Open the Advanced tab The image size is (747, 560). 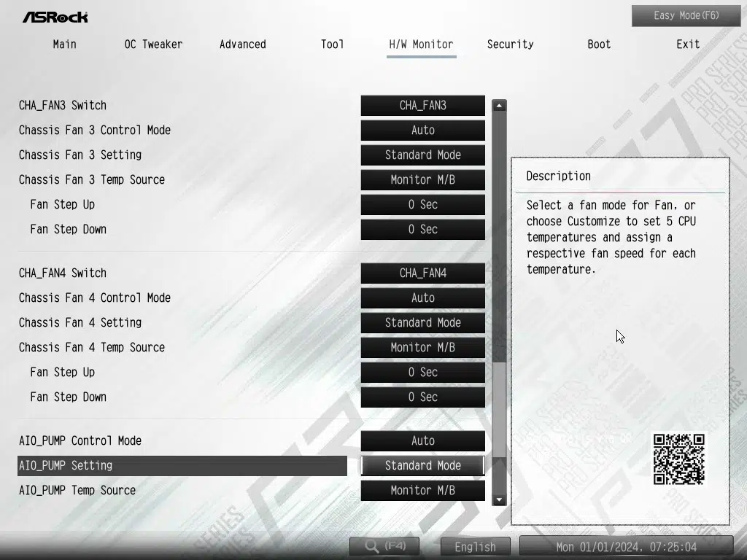click(x=242, y=44)
